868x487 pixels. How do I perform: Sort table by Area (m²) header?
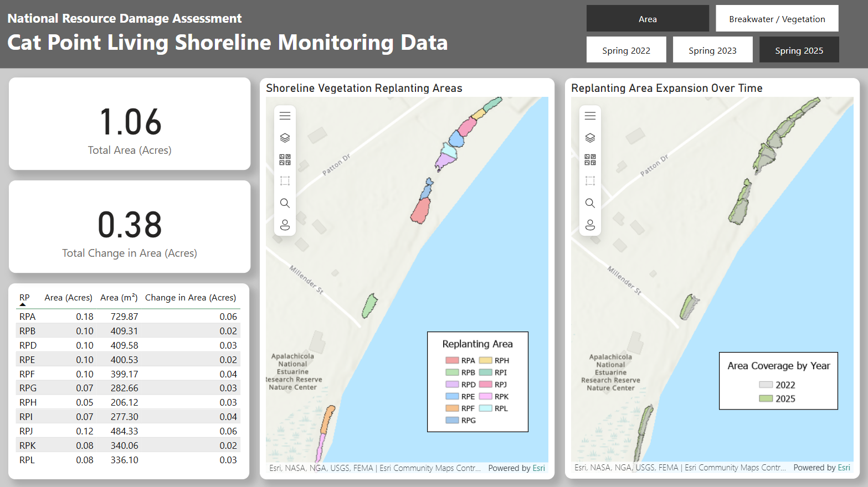pyautogui.click(x=119, y=298)
